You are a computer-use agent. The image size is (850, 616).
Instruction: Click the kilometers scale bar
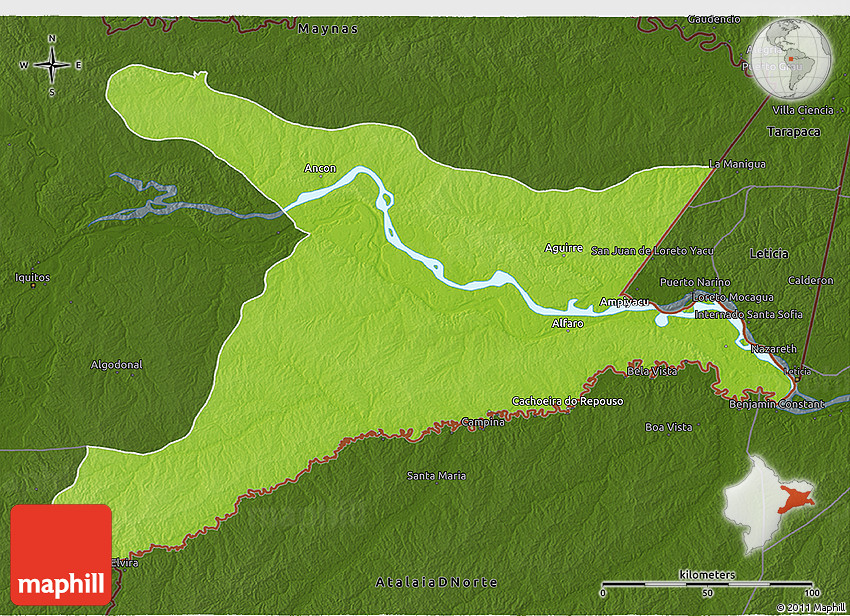click(707, 585)
